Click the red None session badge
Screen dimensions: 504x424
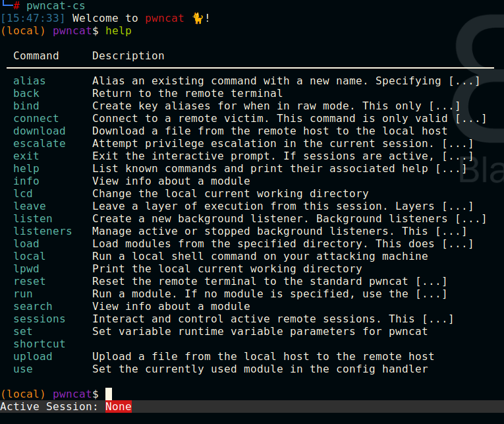(119, 407)
